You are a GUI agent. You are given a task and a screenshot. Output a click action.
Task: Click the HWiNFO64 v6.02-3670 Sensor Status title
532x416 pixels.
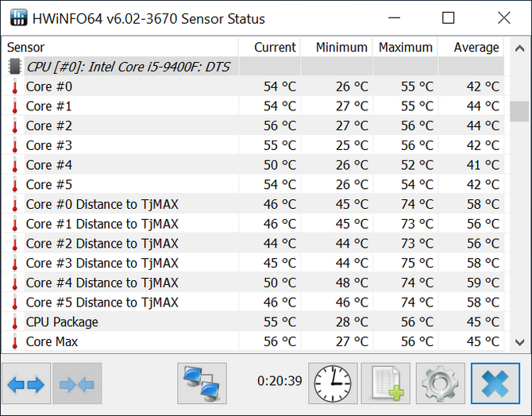(148, 19)
